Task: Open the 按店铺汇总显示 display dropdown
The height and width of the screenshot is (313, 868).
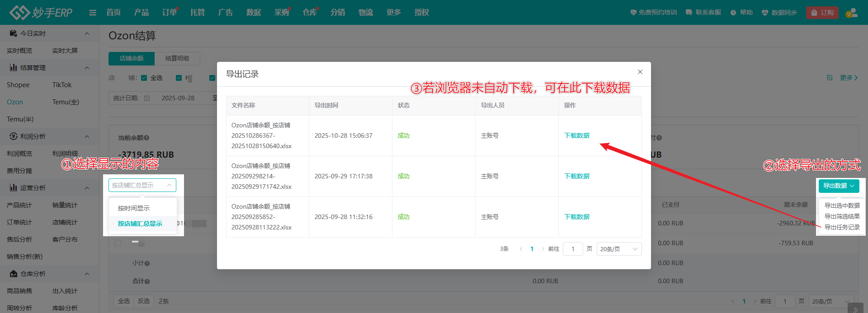Action: coord(142,185)
